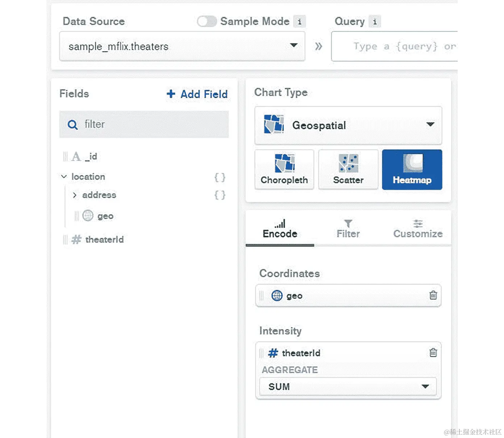Click the number hash icon beside theaterId in Fields

(x=76, y=239)
